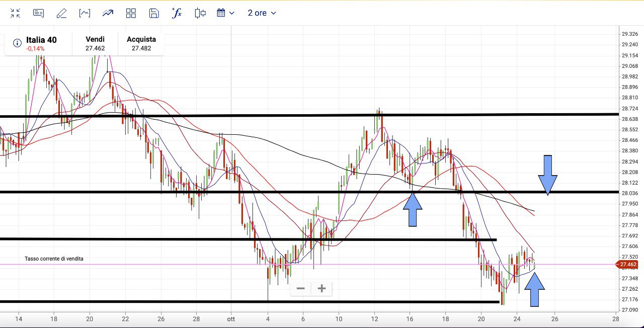Image resolution: width=644 pixels, height=328 pixels.
Task: Open the calendar date range dropdown
Action: [x=225, y=13]
